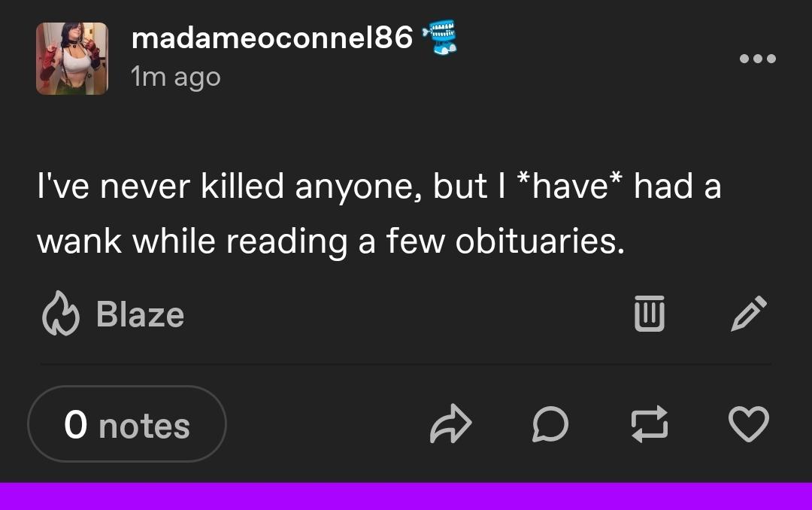Click the divider line above the notes row

[406, 365]
